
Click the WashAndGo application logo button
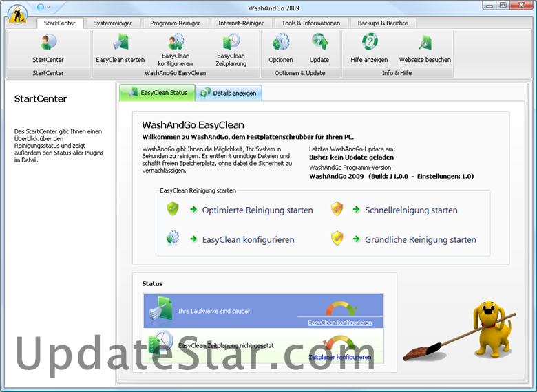click(x=18, y=14)
